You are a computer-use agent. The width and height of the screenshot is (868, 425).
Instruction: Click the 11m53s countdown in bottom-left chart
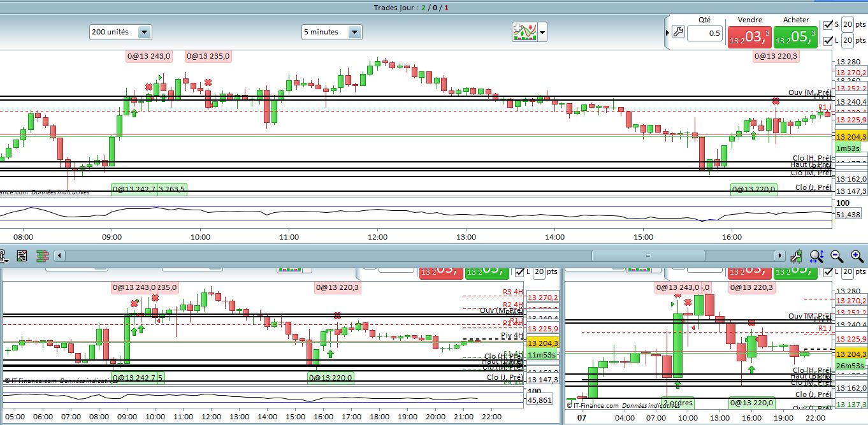click(x=541, y=355)
